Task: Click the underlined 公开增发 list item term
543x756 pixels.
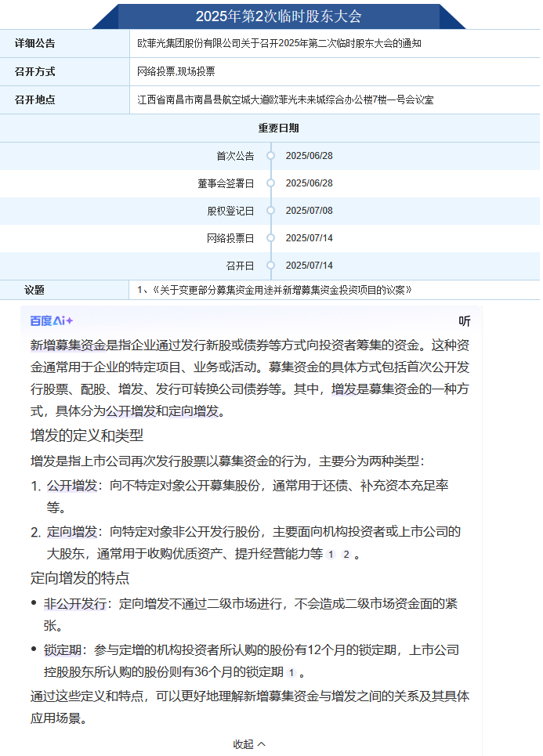Action: (72, 486)
